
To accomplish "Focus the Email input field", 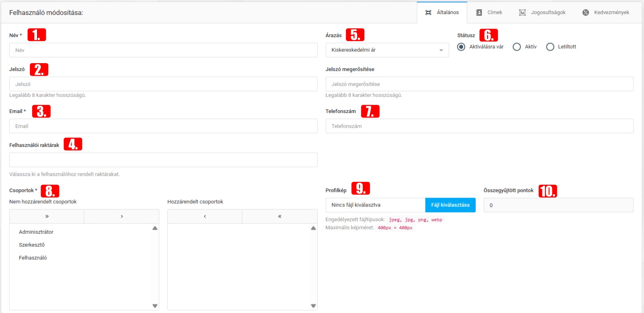I will coord(163,126).
